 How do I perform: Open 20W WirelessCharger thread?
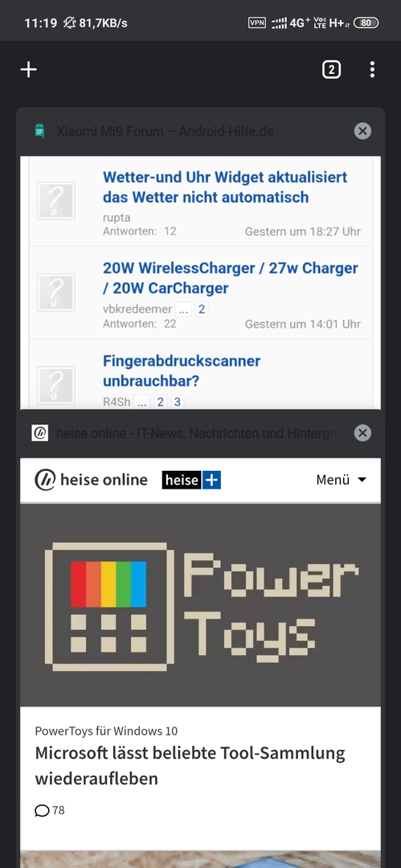[x=231, y=278]
